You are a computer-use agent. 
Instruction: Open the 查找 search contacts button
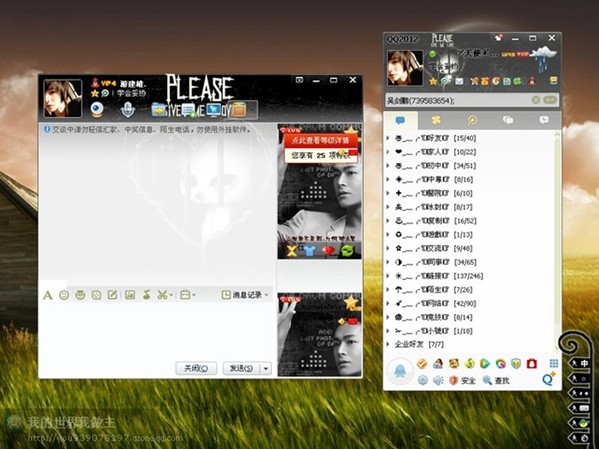coord(495,380)
